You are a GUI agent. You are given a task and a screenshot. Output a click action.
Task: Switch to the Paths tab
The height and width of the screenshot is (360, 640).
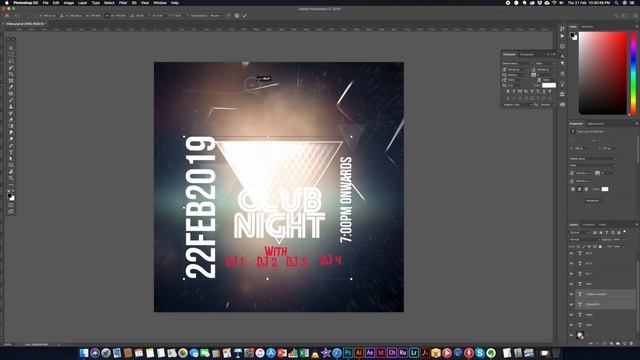602,225
